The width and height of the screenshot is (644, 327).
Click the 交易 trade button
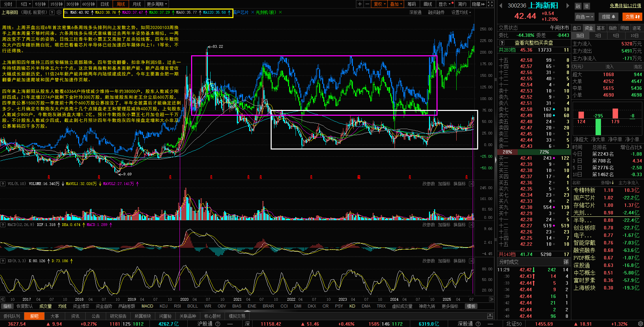click(x=632, y=17)
